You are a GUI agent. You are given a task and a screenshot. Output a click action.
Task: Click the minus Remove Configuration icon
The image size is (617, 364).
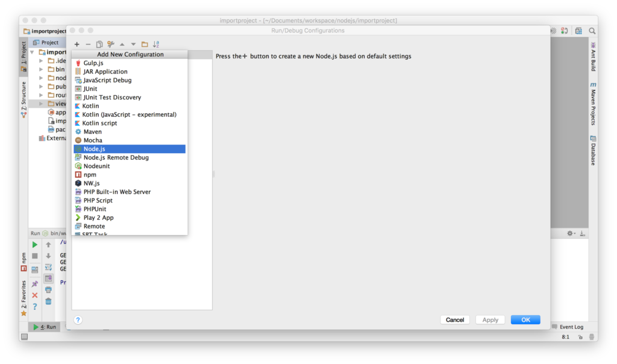[x=88, y=44]
